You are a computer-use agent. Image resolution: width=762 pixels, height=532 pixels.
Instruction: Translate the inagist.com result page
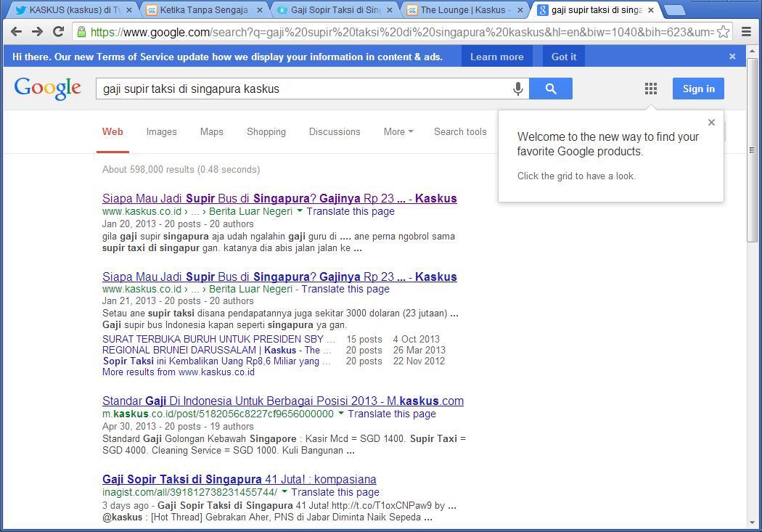pos(335,492)
